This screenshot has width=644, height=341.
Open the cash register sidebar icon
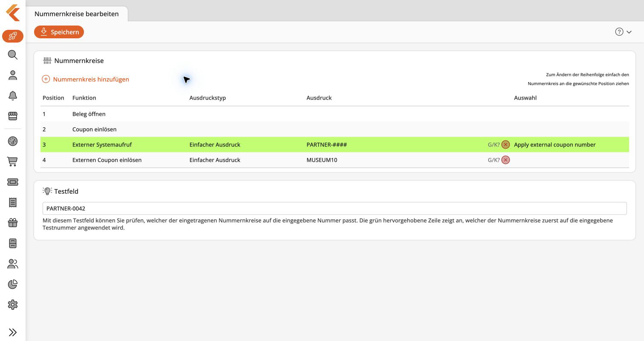point(13,243)
